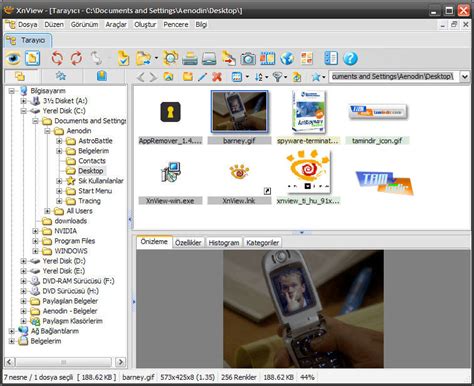Click the batch convert icon with red arrow
Screen dimensions: 474x386
[229, 58]
